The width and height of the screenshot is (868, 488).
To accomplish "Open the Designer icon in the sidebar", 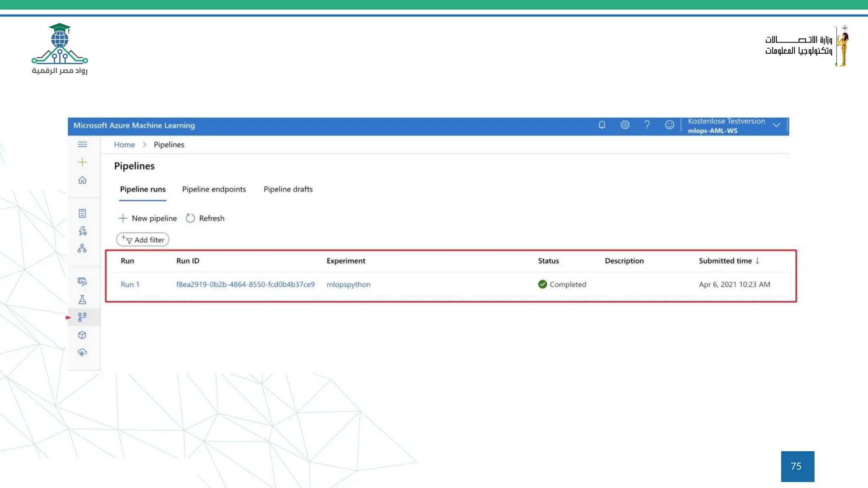I will pyautogui.click(x=82, y=248).
